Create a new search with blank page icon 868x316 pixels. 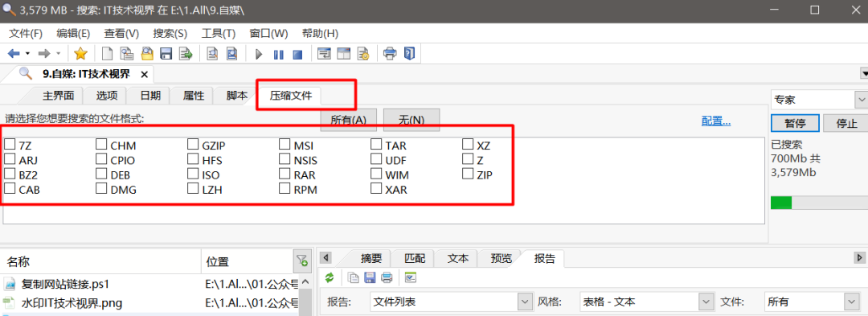click(108, 54)
